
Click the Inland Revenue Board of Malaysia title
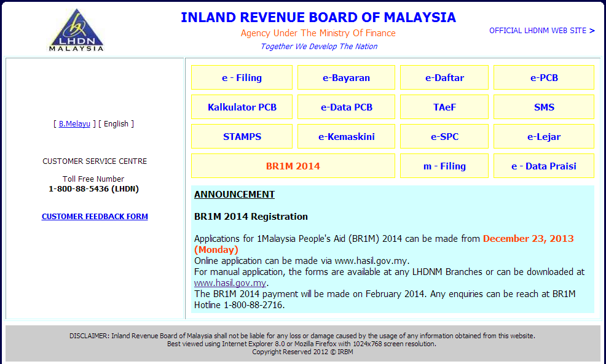(318, 17)
